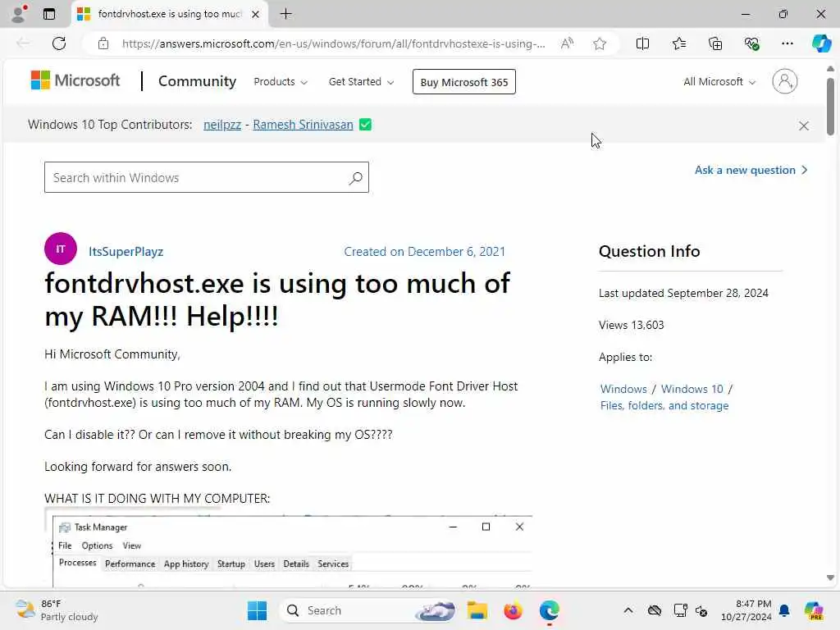
Task: Click the taskbar Search box
Action: point(369,610)
